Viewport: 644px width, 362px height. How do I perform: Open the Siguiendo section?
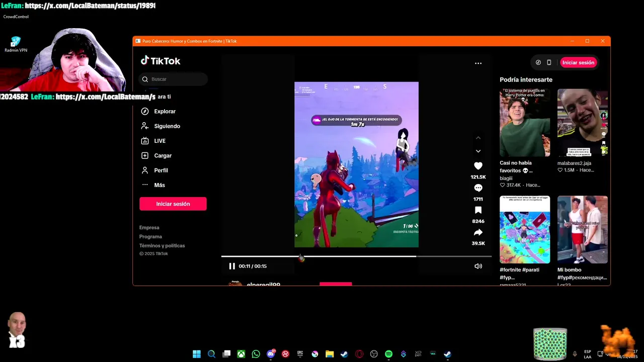point(160,126)
